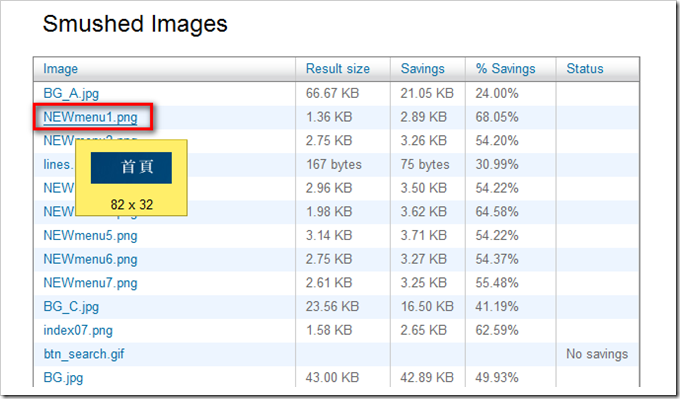
Task: Open the BG.jpg link
Action: [x=63, y=378]
